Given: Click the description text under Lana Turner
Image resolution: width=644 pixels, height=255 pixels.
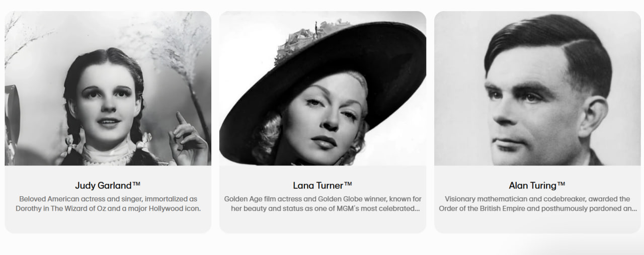Looking at the screenshot, I should click(x=323, y=204).
